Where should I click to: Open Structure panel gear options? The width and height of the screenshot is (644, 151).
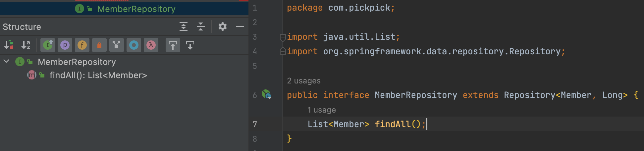[x=223, y=26]
